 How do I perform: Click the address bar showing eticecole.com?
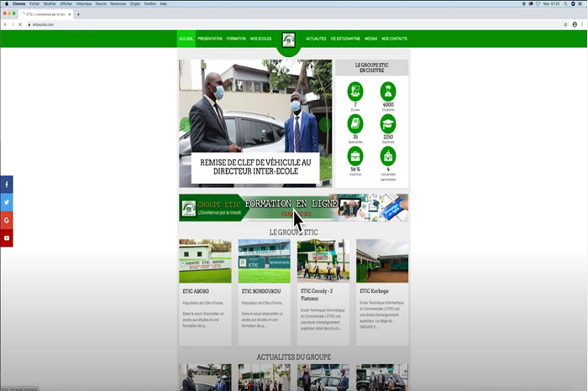pos(292,24)
